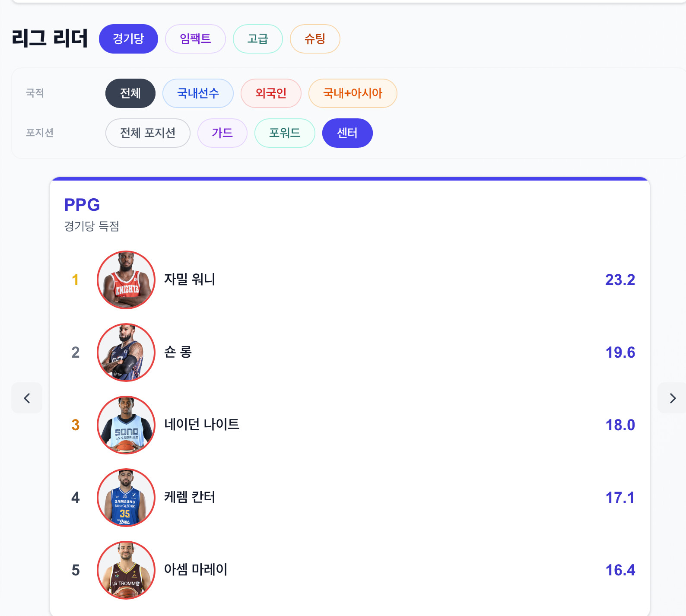Image resolution: width=686 pixels, height=616 pixels.
Task: Click 케렘 칸터's player photo
Action: click(126, 498)
